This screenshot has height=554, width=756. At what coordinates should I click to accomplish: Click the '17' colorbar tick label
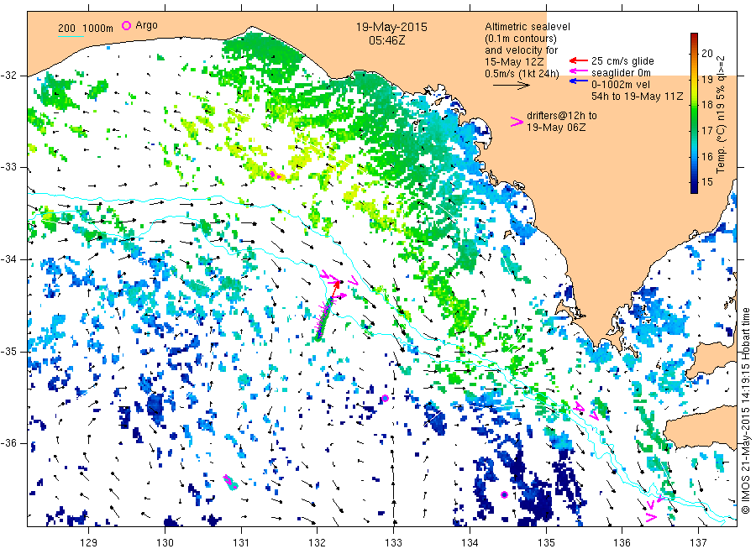706,131
